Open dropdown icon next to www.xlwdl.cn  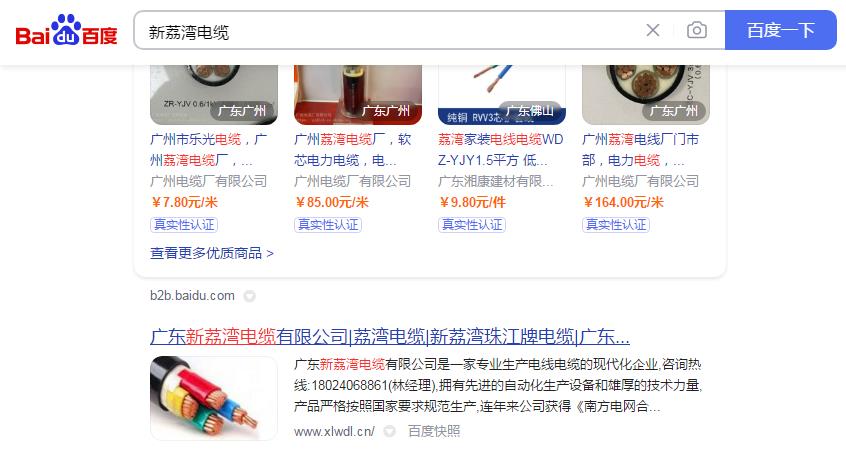[x=390, y=431]
